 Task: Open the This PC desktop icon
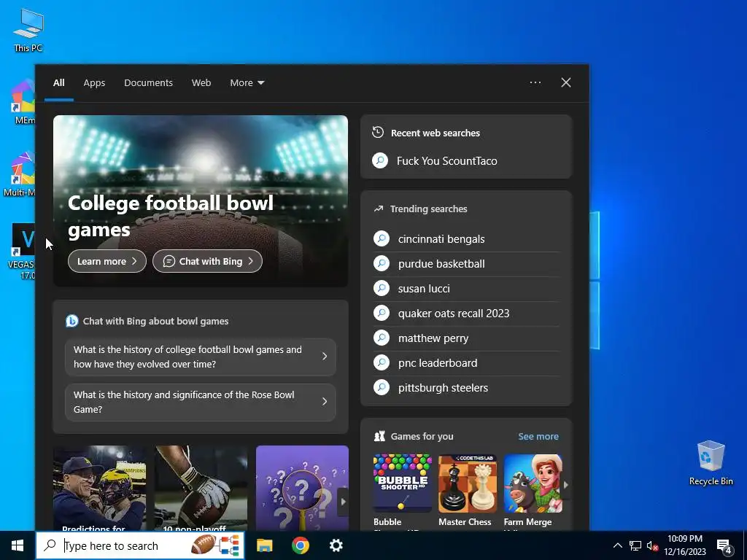point(28,29)
